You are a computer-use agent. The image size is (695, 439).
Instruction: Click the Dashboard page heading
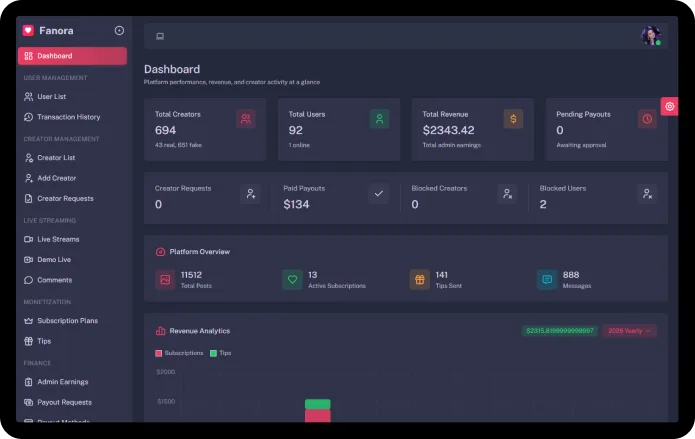coord(172,69)
